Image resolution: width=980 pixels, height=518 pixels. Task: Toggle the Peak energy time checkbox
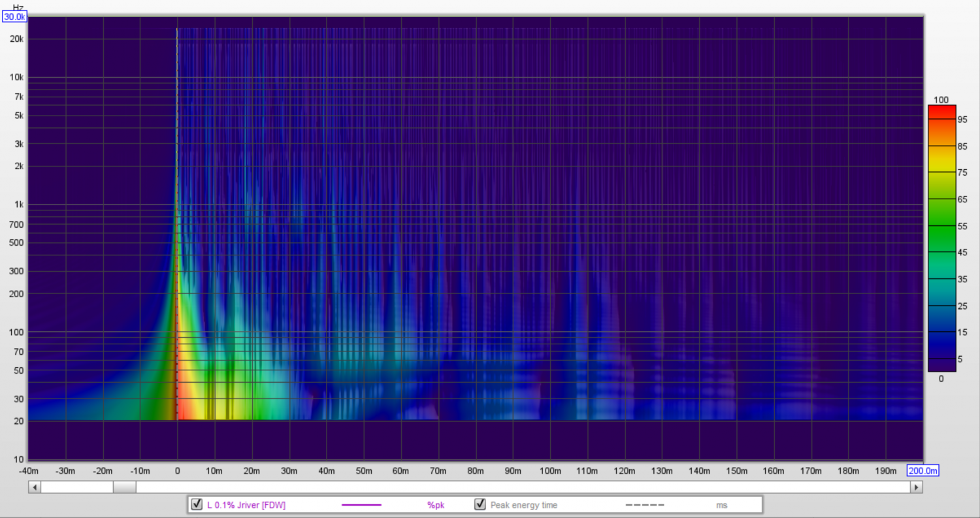click(x=480, y=504)
